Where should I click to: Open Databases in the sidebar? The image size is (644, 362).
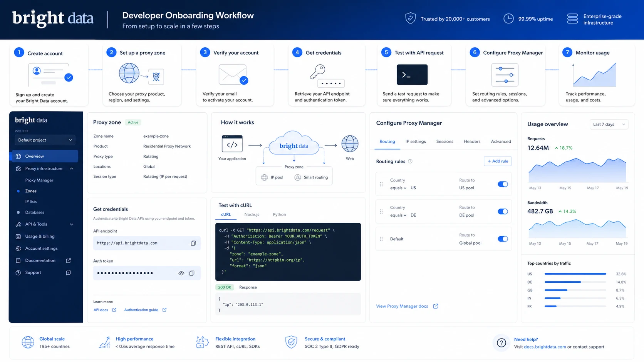click(x=35, y=212)
